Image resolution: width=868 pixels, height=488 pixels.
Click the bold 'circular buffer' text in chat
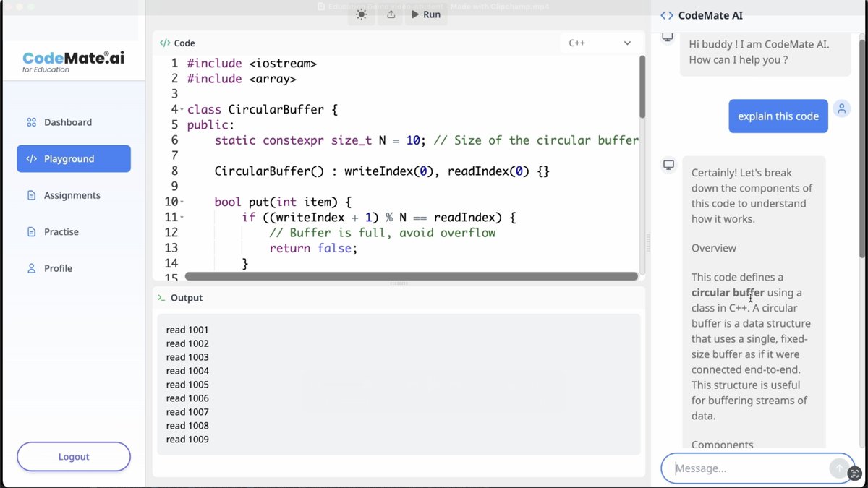click(x=728, y=293)
